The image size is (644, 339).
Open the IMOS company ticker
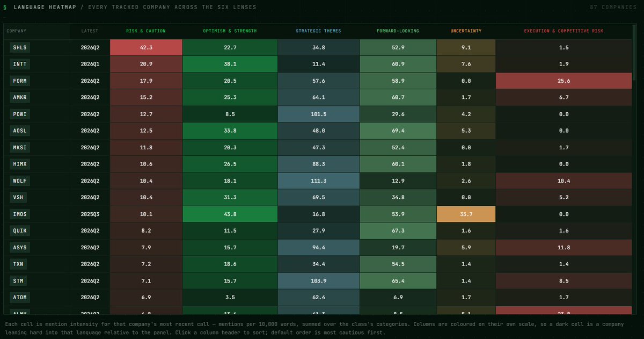click(20, 214)
